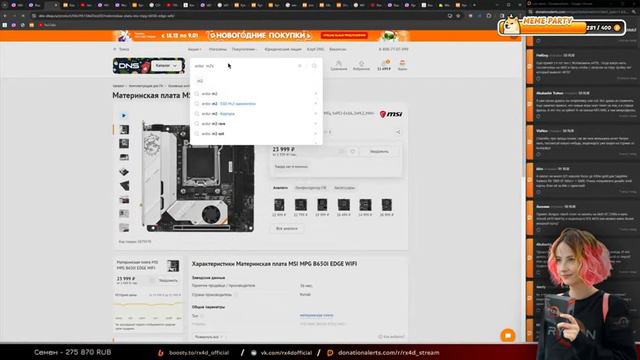Viewport: 640px width, 360px height.
Task: Open a new browser tab with plus icon
Action: pos(474,5)
